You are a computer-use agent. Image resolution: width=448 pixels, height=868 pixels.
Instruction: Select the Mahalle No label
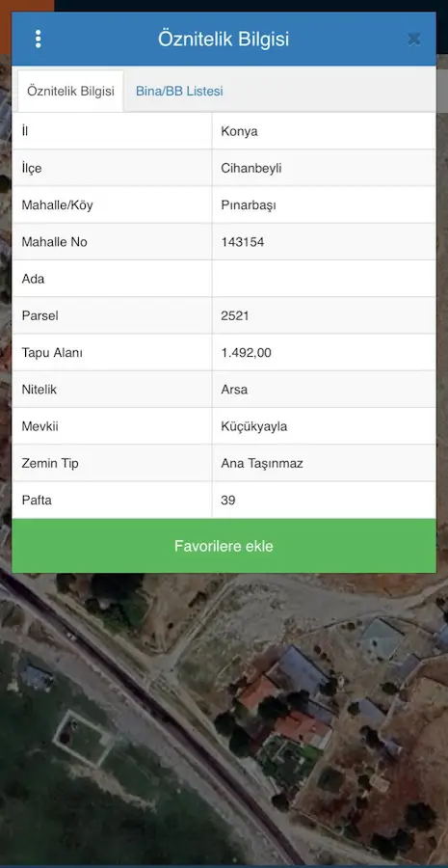[x=54, y=242]
